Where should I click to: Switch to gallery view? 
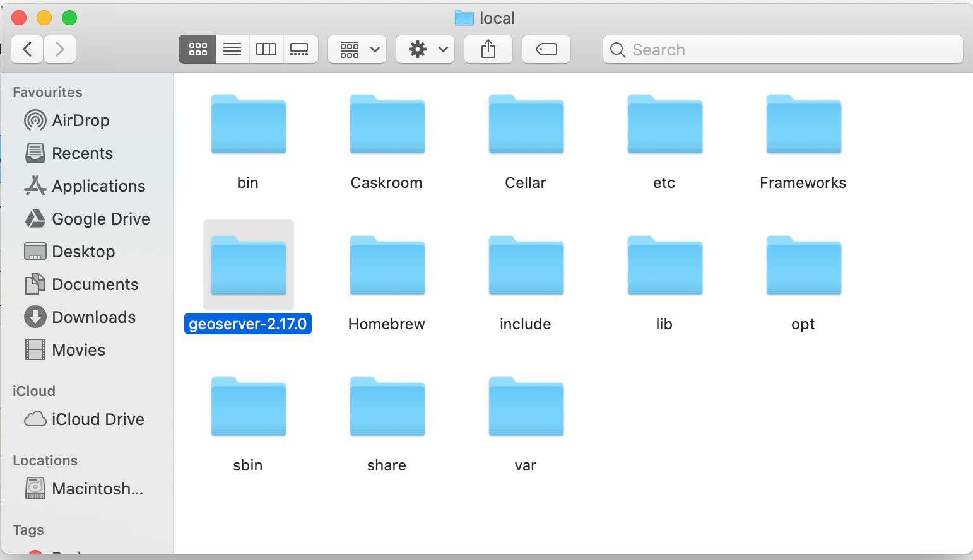300,49
